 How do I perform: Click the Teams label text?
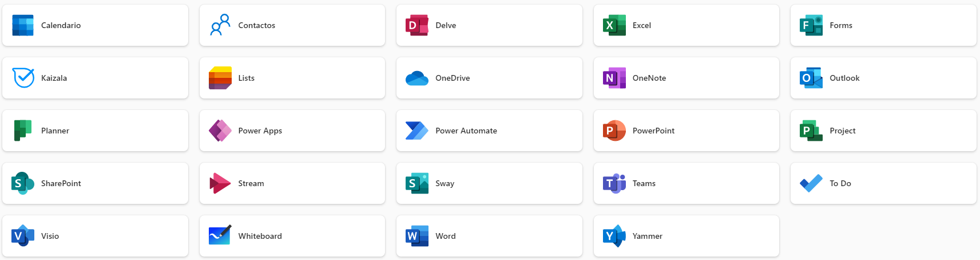pos(644,183)
